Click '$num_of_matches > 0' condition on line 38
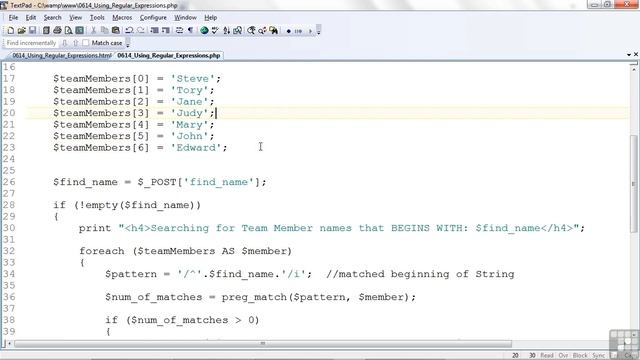The height and width of the screenshot is (360, 640). [193, 320]
